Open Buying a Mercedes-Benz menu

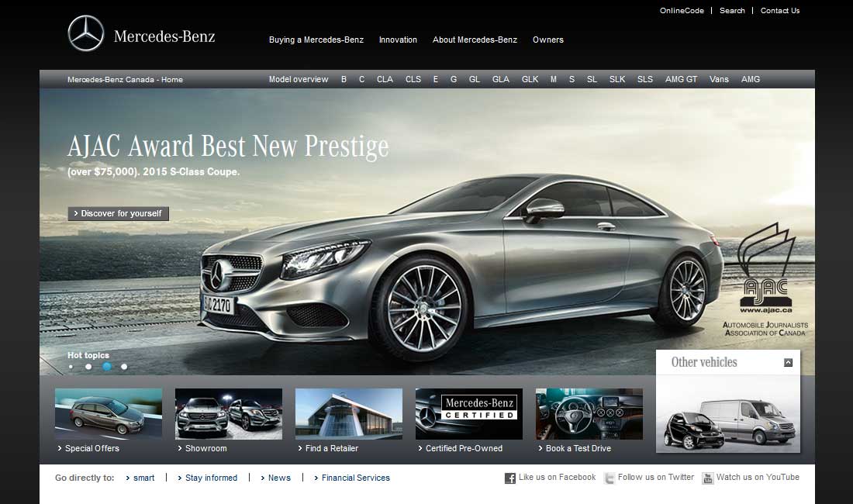[x=316, y=40]
